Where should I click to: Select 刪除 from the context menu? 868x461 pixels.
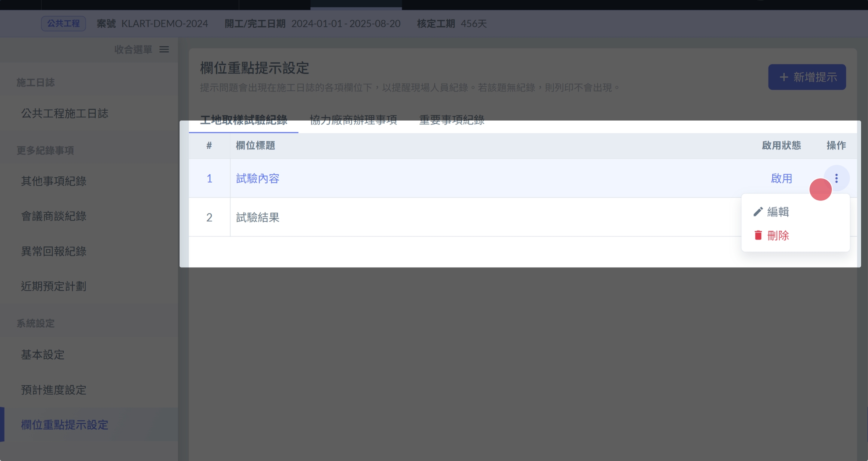coord(778,235)
